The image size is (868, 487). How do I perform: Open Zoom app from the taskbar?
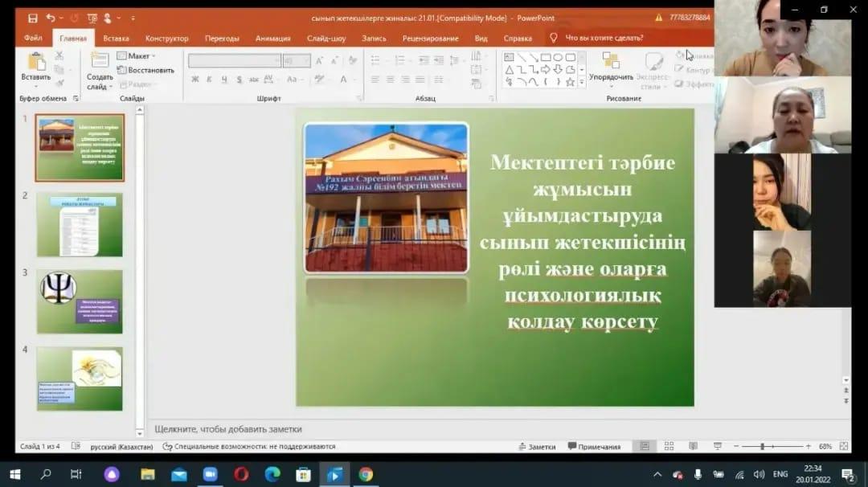coord(211,474)
